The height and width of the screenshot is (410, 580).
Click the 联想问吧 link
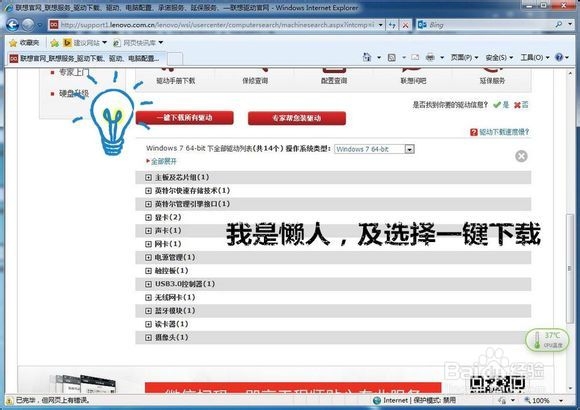pyautogui.click(x=413, y=81)
